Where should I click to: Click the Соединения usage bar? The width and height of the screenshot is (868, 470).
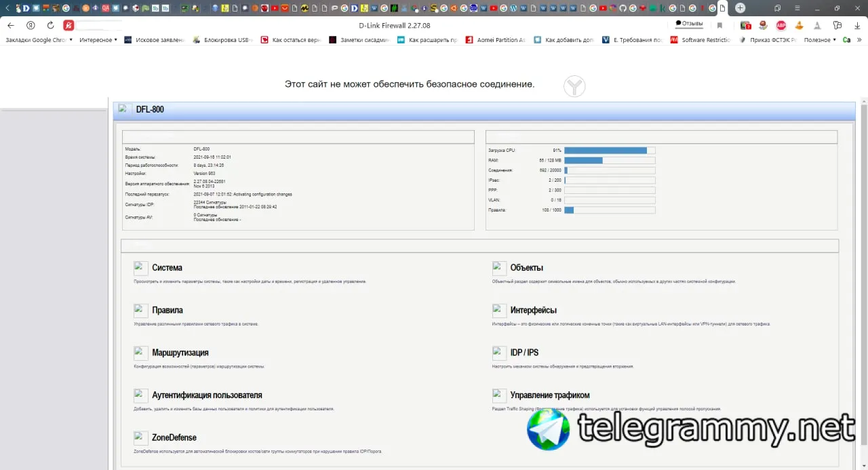(610, 170)
